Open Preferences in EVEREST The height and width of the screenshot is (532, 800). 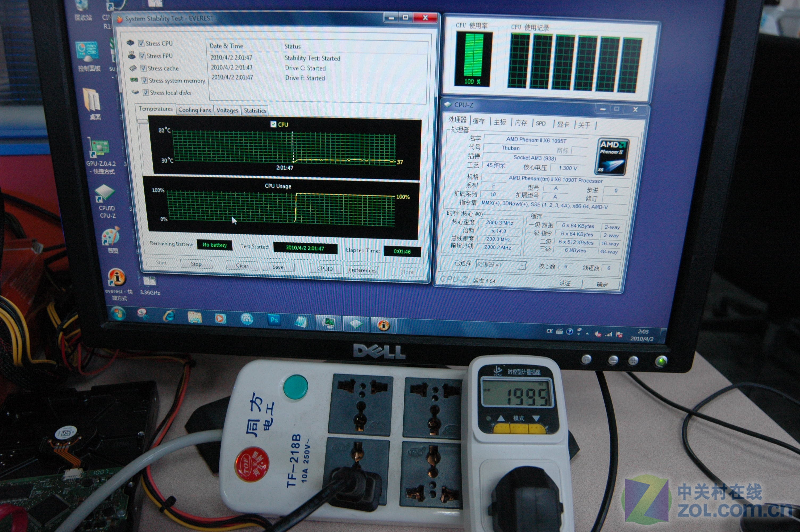click(x=362, y=270)
